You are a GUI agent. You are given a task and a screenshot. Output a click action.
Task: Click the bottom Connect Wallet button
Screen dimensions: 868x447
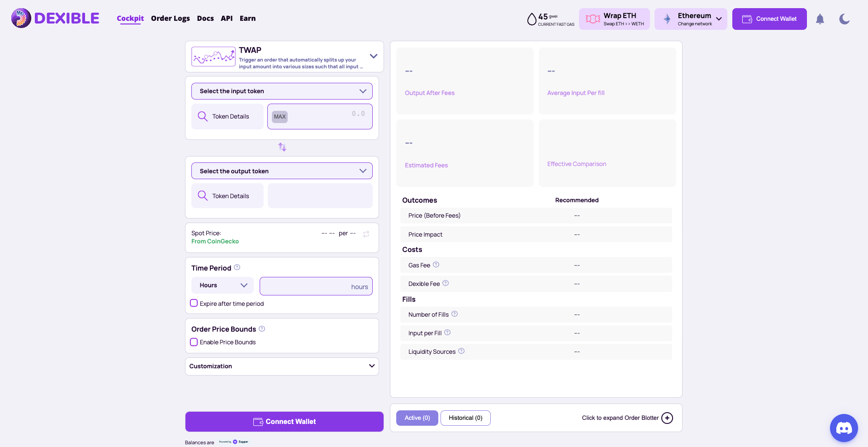[285, 422]
